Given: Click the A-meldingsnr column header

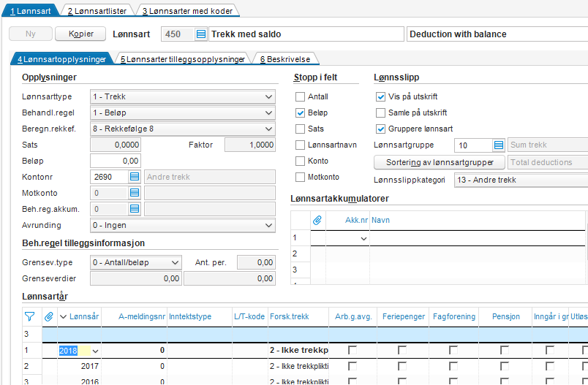Looking at the screenshot, I should point(135,317).
